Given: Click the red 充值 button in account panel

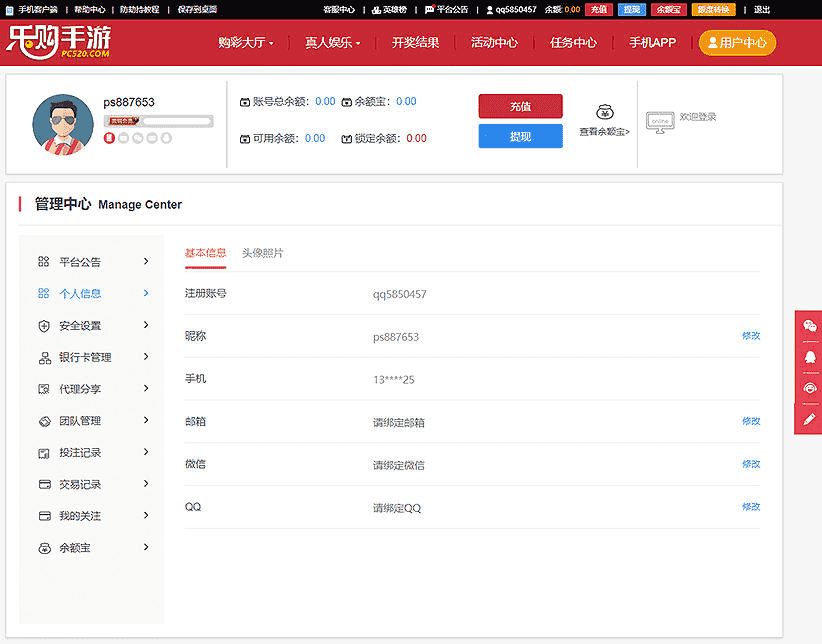Looking at the screenshot, I should tap(520, 106).
